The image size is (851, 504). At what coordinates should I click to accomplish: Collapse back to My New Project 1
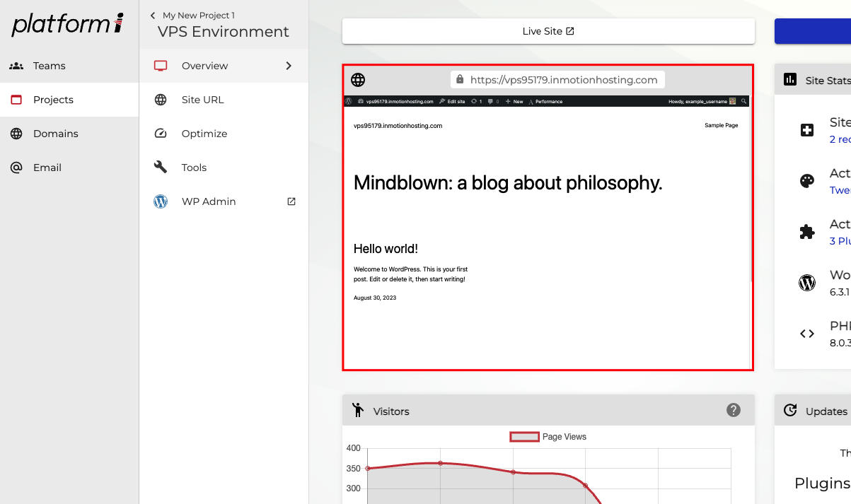point(199,15)
